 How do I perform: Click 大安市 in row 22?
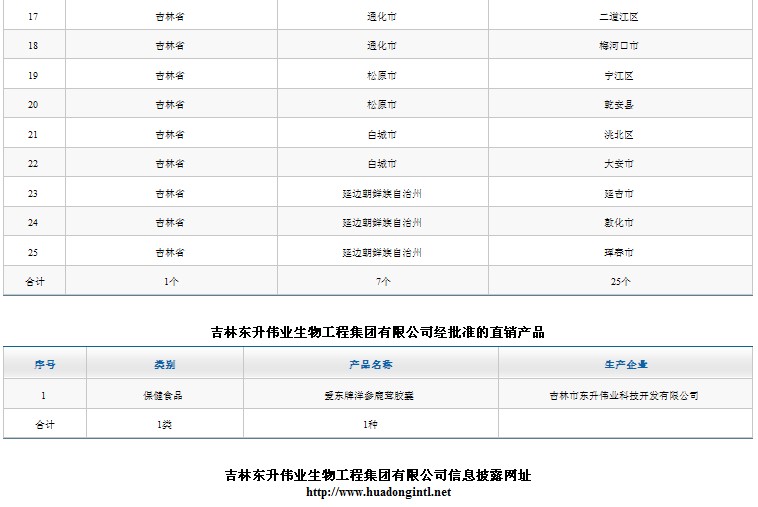620,164
